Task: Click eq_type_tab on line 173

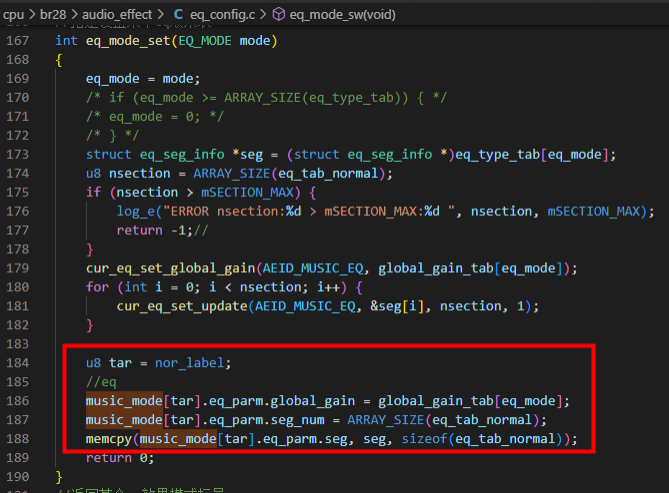Action: tap(497, 155)
